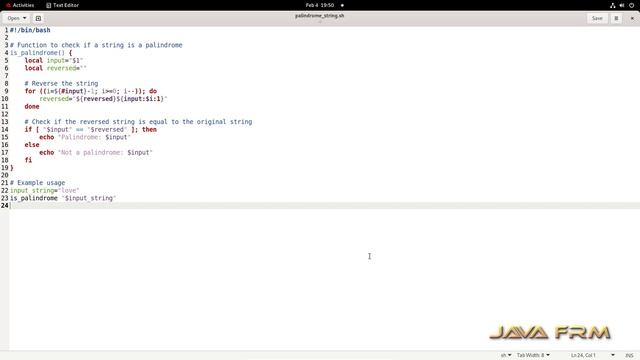Open the volume icon in system tray
Viewport: 640px width, 360px height.
tap(622, 5)
